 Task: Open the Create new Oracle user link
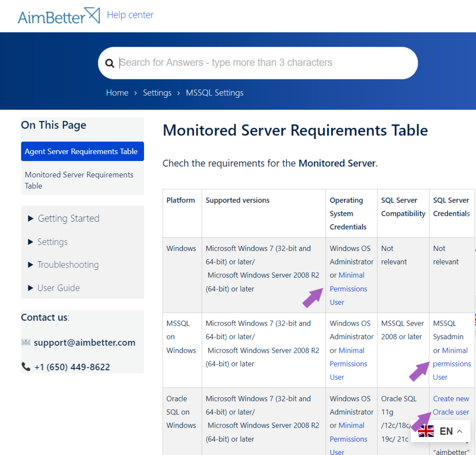(x=451, y=405)
